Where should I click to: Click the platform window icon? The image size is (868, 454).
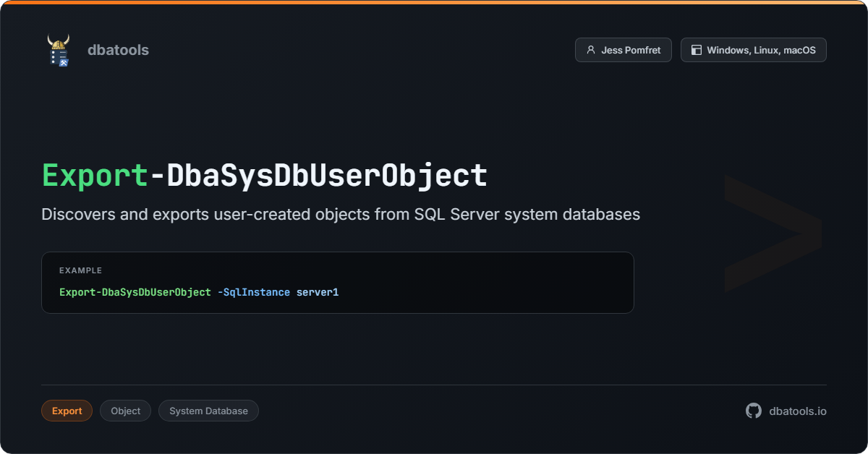click(697, 50)
